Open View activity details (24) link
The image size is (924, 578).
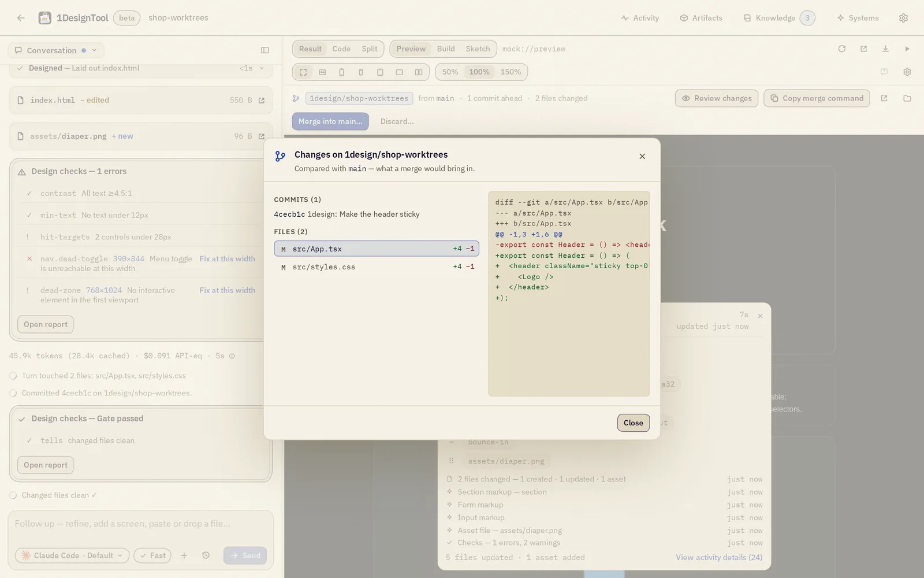719,558
